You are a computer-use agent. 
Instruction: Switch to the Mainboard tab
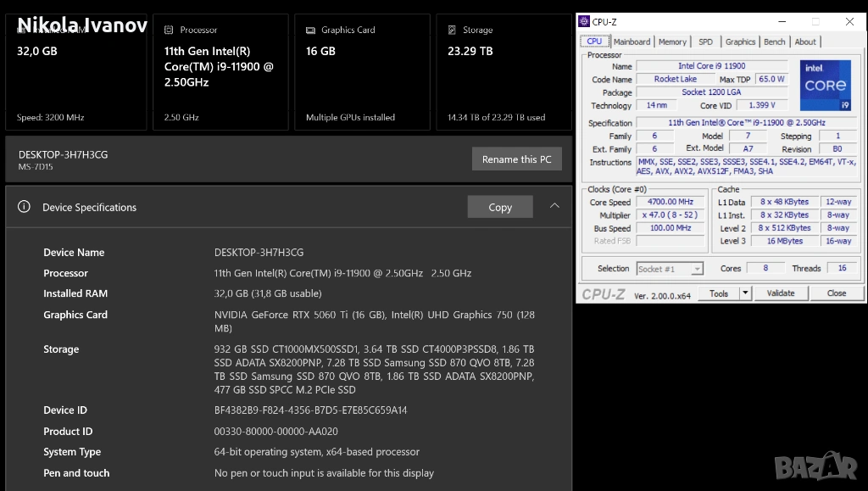632,42
